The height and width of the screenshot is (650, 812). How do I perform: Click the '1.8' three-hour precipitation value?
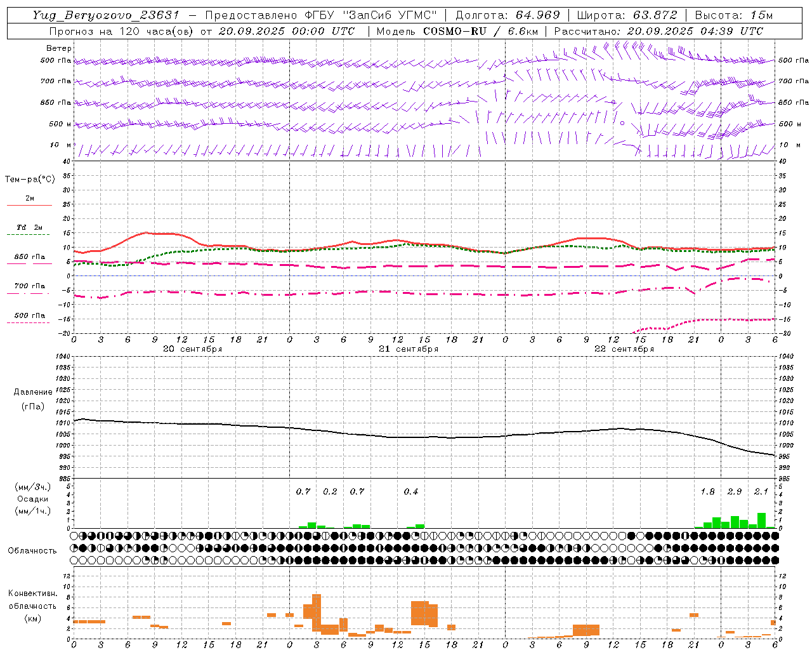coord(707,492)
